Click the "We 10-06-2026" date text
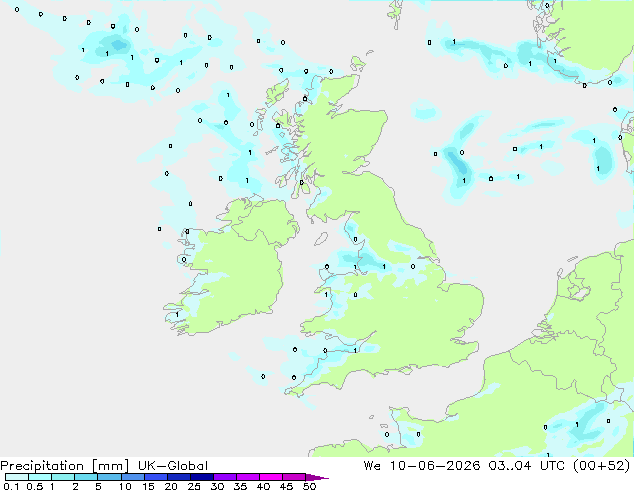The height and width of the screenshot is (490, 634). pos(422,466)
